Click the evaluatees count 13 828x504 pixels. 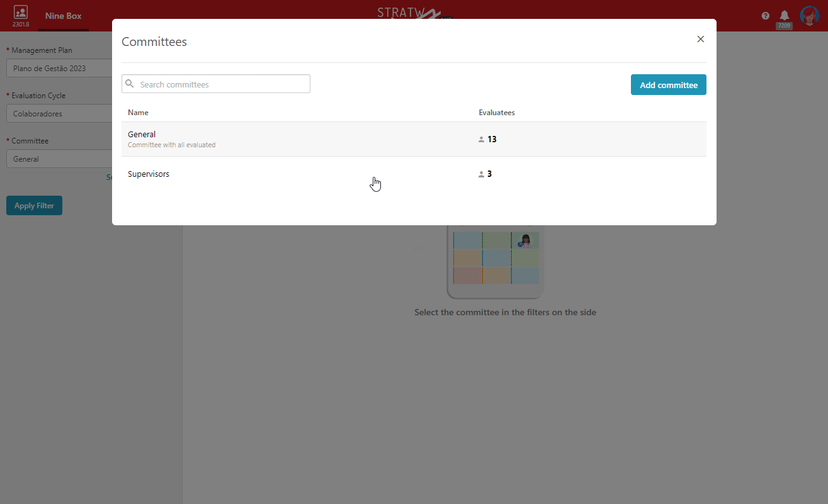click(x=492, y=139)
